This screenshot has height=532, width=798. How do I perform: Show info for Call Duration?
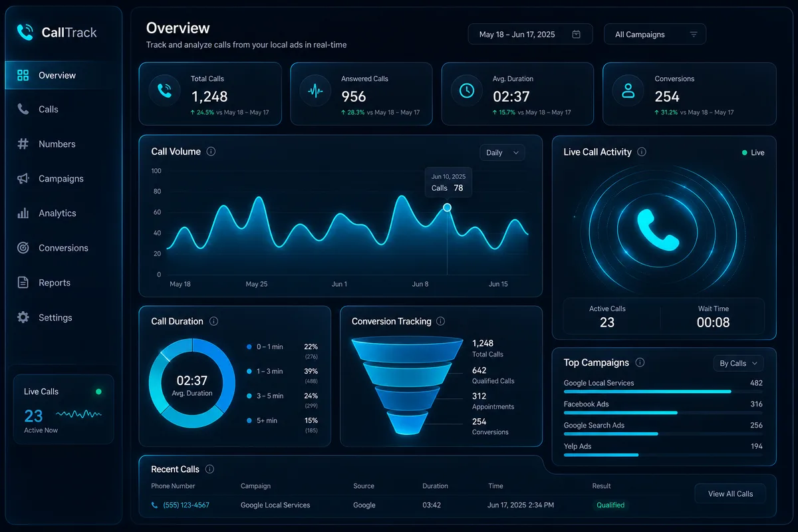point(213,321)
